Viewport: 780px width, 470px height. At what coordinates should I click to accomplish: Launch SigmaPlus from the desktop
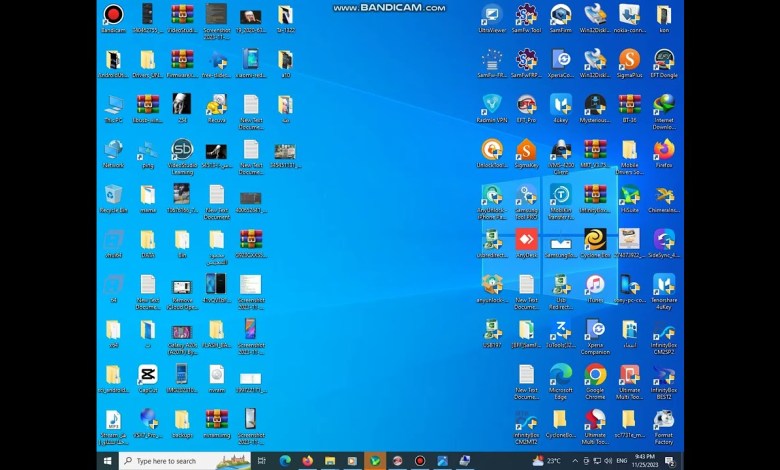click(629, 64)
